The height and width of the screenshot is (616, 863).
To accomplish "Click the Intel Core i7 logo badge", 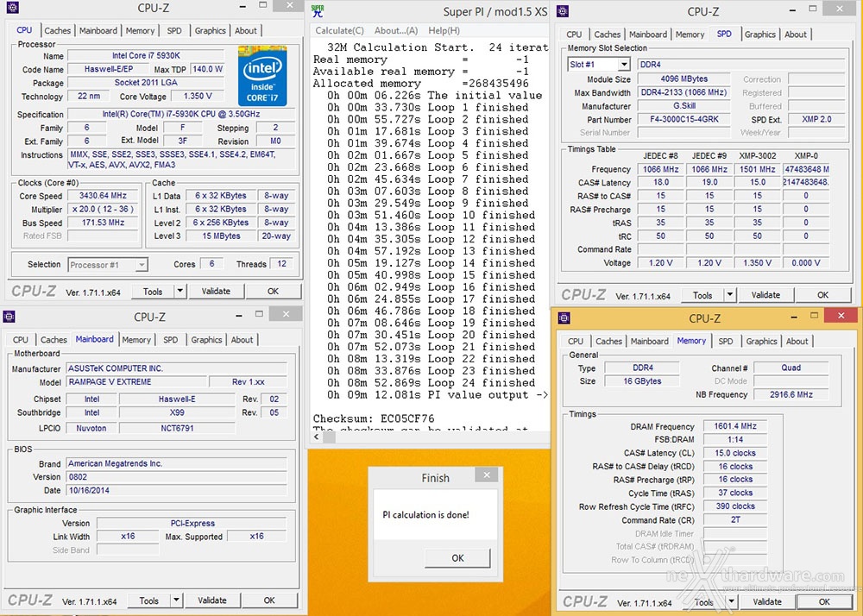I will (x=262, y=76).
